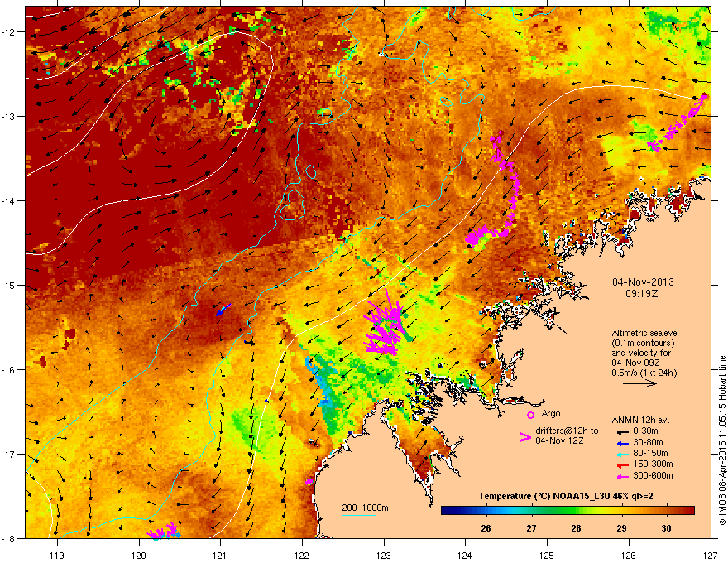Image resolution: width=728 pixels, height=563 pixels.
Task: Click the 'Temperature (°C) NOAA15_L3U 46% ql>=2' title
Action: point(566,497)
